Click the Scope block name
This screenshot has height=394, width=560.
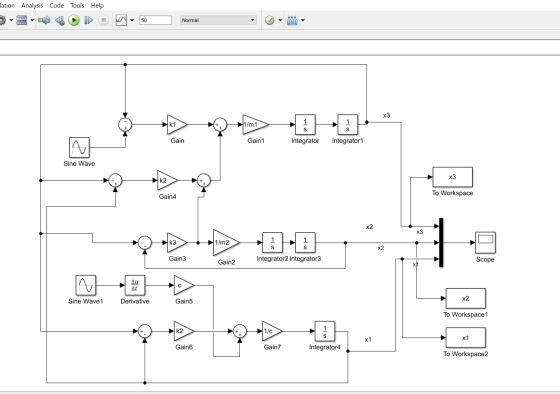coord(485,259)
